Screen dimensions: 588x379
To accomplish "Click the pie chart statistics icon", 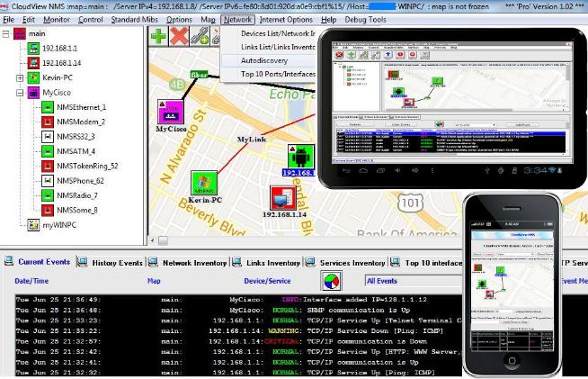I will tap(331, 281).
